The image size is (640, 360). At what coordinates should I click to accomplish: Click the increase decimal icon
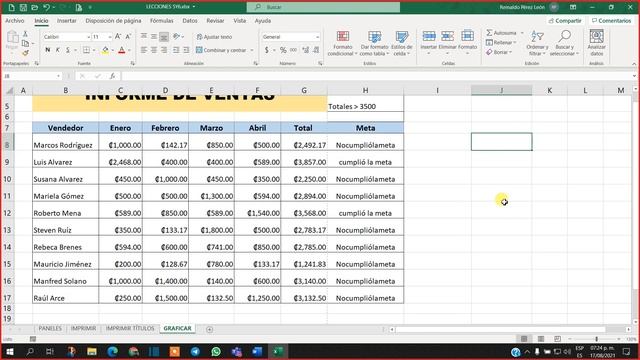click(305, 50)
